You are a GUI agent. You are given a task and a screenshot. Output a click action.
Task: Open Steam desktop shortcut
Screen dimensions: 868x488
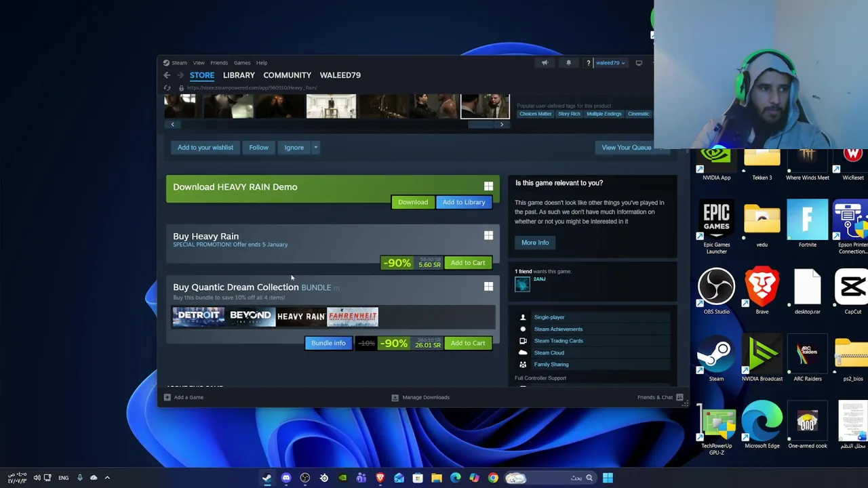[x=716, y=359]
